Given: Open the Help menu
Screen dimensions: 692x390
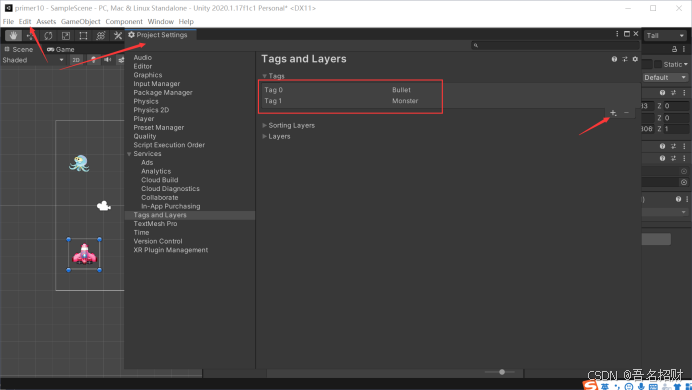Looking at the screenshot, I should coord(186,21).
